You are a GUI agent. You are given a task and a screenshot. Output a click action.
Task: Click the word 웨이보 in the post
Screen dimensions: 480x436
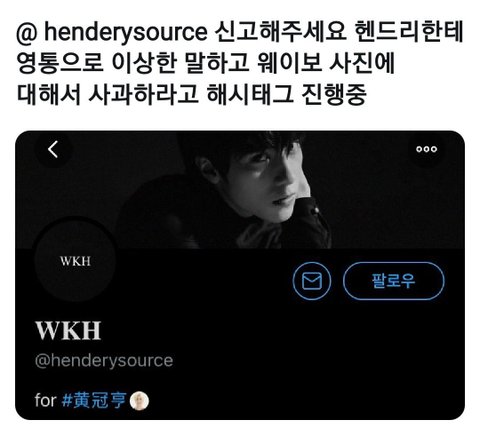pos(289,63)
